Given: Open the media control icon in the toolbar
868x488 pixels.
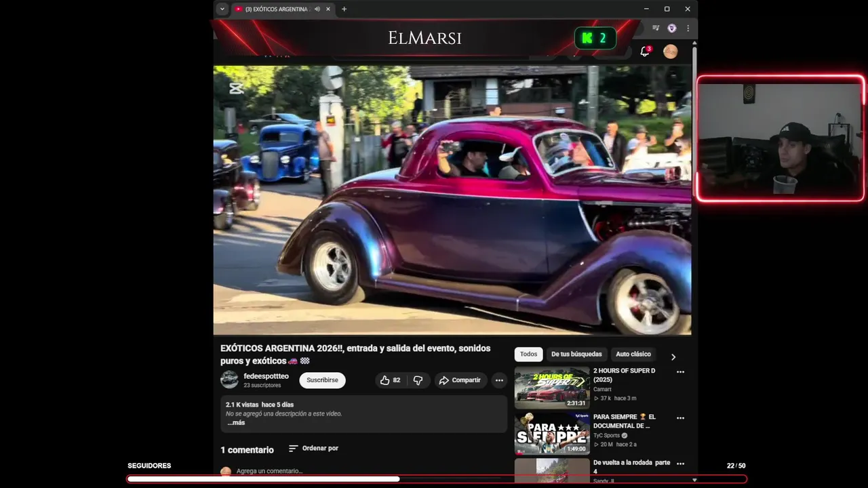Looking at the screenshot, I should pos(656,28).
